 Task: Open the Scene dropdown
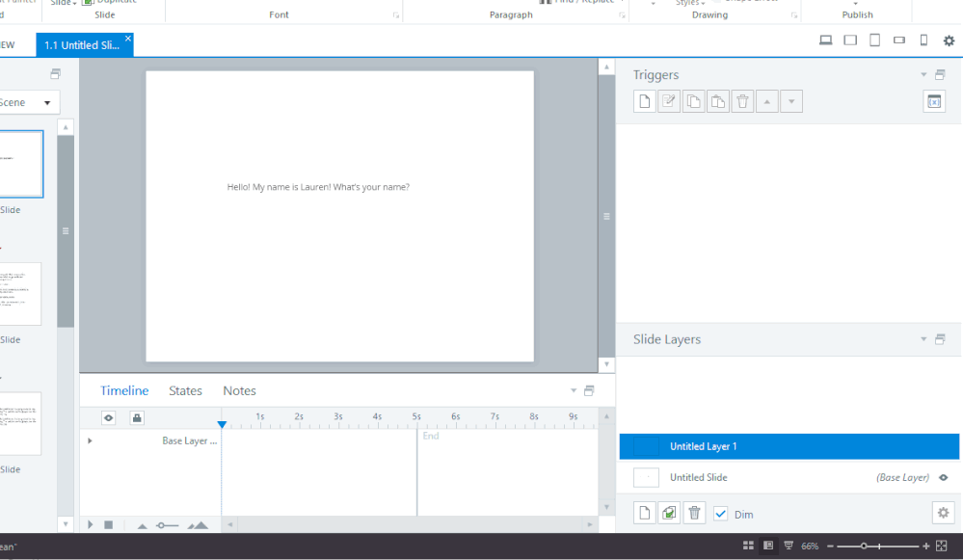[x=46, y=103]
